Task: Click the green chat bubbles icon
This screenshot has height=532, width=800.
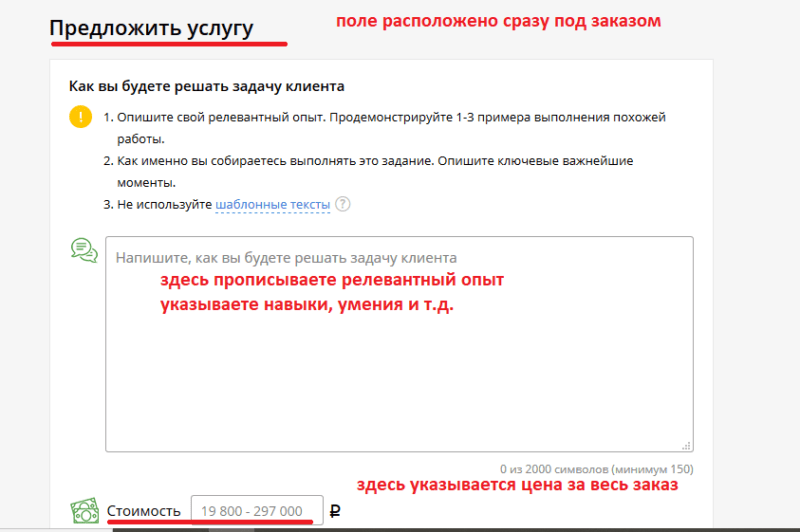Action: (x=84, y=250)
